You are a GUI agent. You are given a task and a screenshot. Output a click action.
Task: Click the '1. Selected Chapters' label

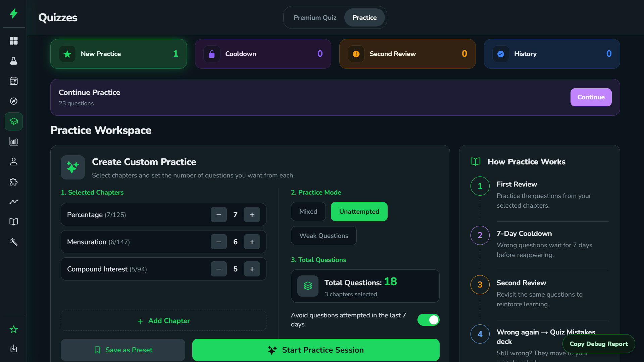[x=92, y=192]
